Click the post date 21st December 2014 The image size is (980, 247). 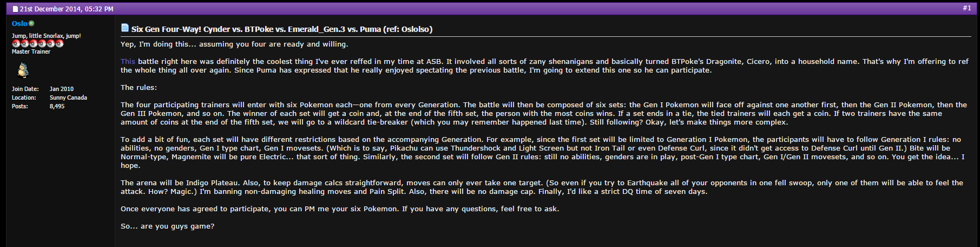(51, 9)
